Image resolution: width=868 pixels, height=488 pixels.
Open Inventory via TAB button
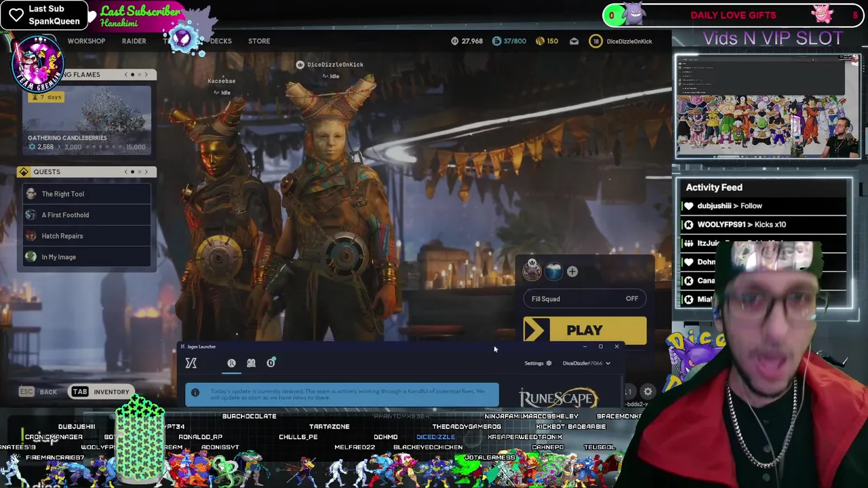pos(100,392)
